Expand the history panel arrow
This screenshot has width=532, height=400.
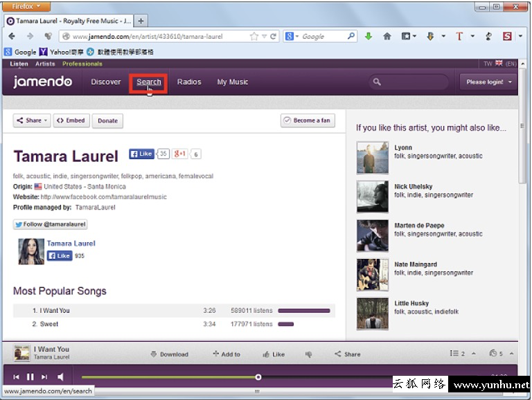tap(511, 353)
